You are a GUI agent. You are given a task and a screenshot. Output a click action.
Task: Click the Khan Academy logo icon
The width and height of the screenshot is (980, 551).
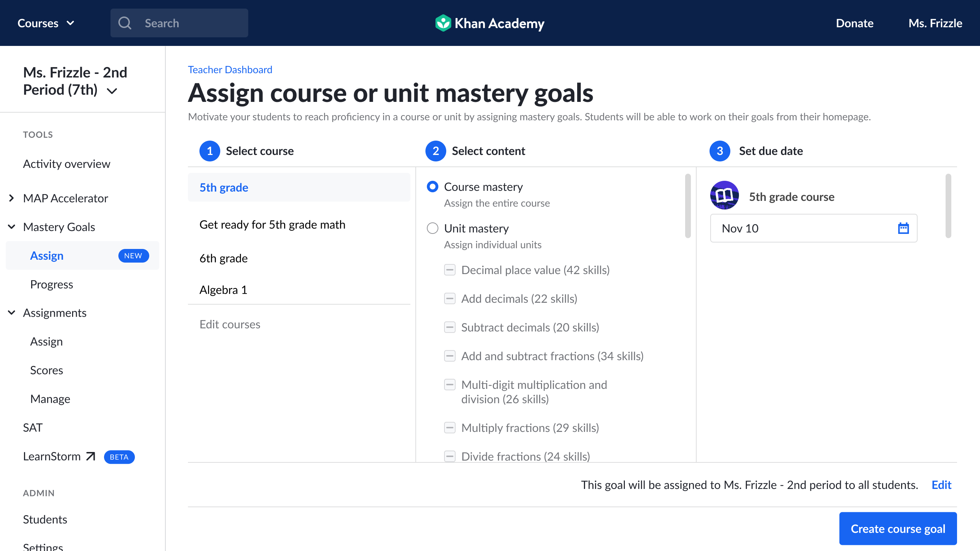[443, 23]
